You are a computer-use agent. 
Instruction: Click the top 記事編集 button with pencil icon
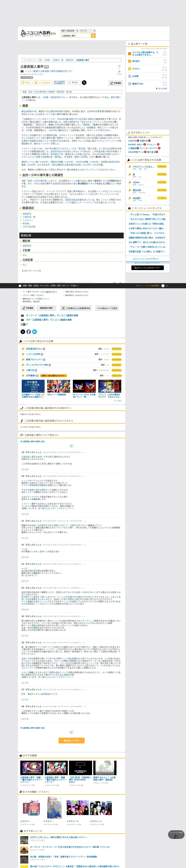(116, 83)
